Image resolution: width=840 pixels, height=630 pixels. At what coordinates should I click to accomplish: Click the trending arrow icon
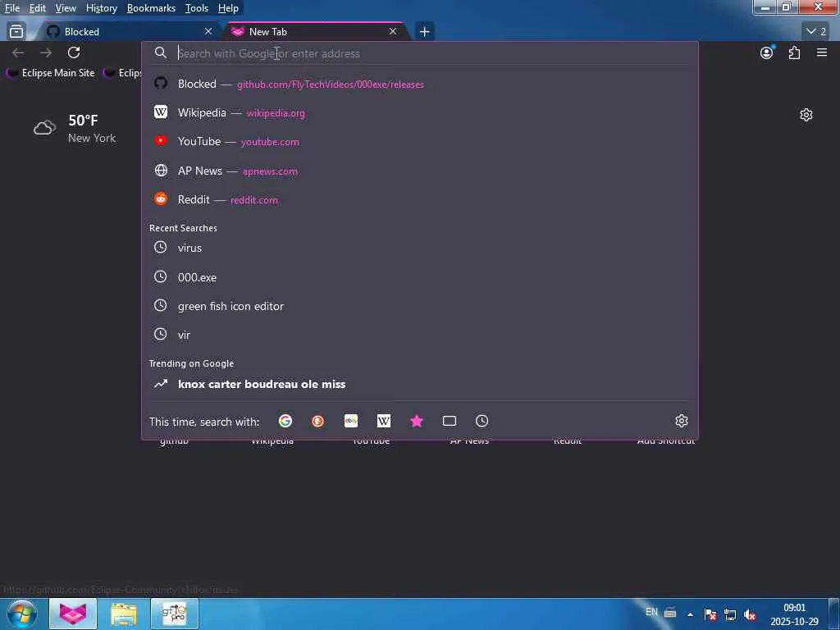pyautogui.click(x=161, y=384)
